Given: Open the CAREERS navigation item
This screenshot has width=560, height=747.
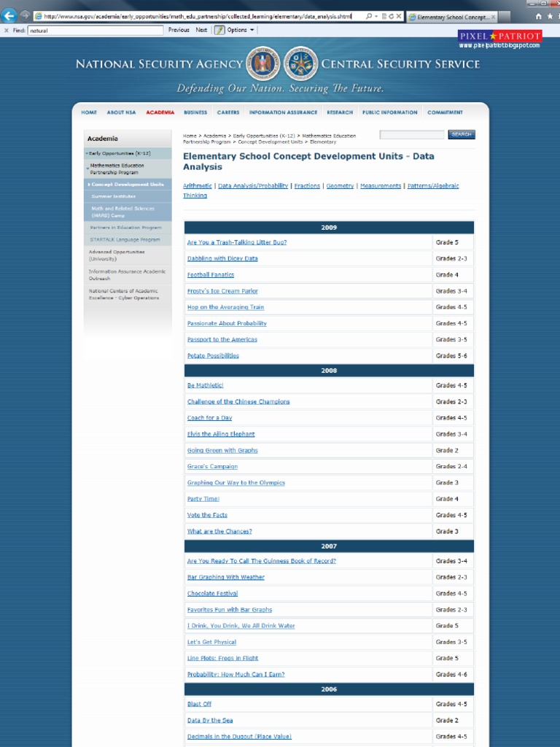Looking at the screenshot, I should point(228,112).
